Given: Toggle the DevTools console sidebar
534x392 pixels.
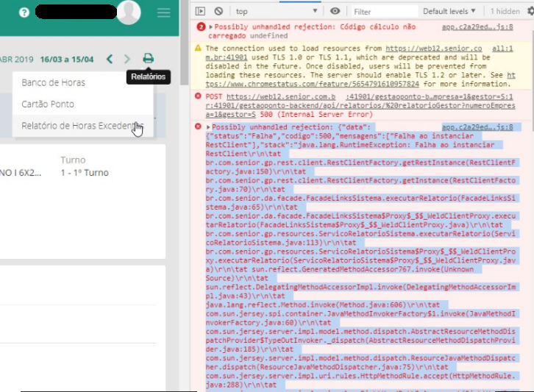Looking at the screenshot, I should click(201, 11).
